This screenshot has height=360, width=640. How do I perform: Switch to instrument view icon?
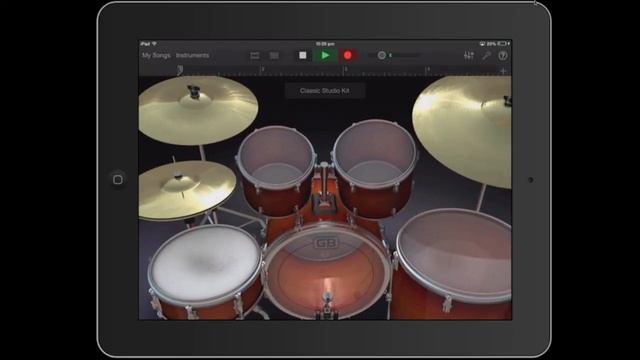[255, 56]
